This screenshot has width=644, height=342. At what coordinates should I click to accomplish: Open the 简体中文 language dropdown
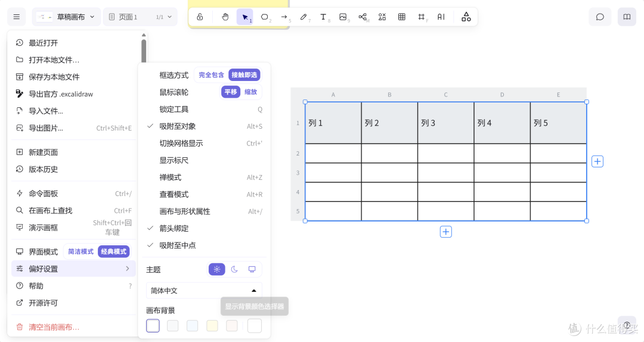204,291
